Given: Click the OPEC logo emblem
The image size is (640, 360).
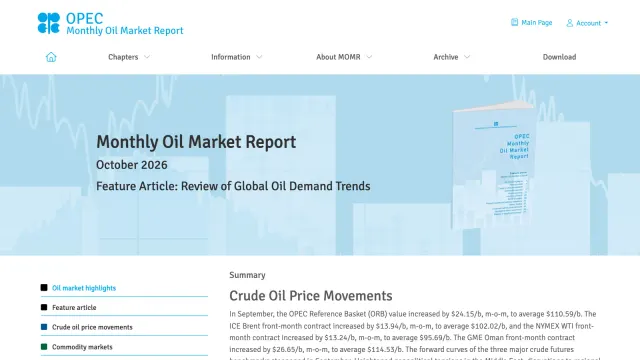Looking at the screenshot, I should 49,23.
